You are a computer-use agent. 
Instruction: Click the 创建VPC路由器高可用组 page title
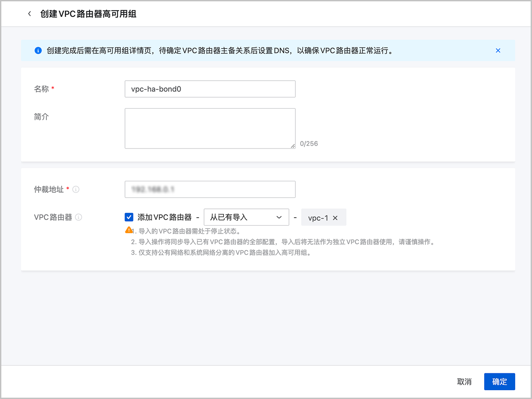click(88, 14)
